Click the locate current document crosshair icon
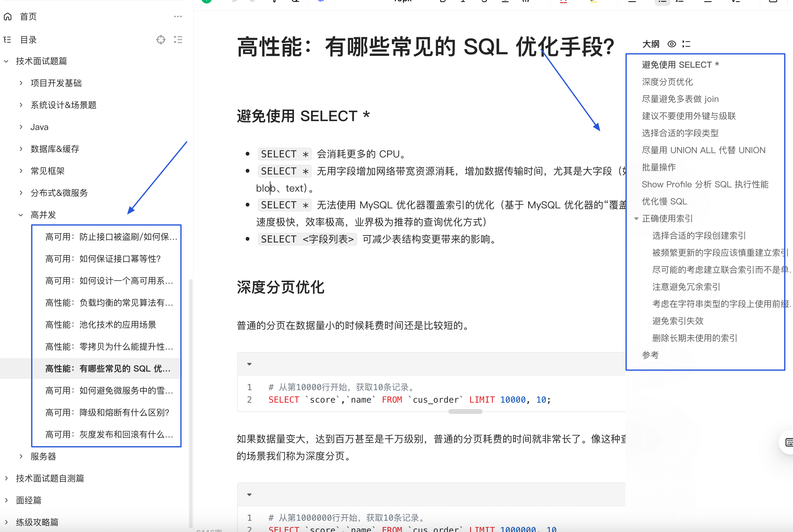 pyautogui.click(x=161, y=40)
